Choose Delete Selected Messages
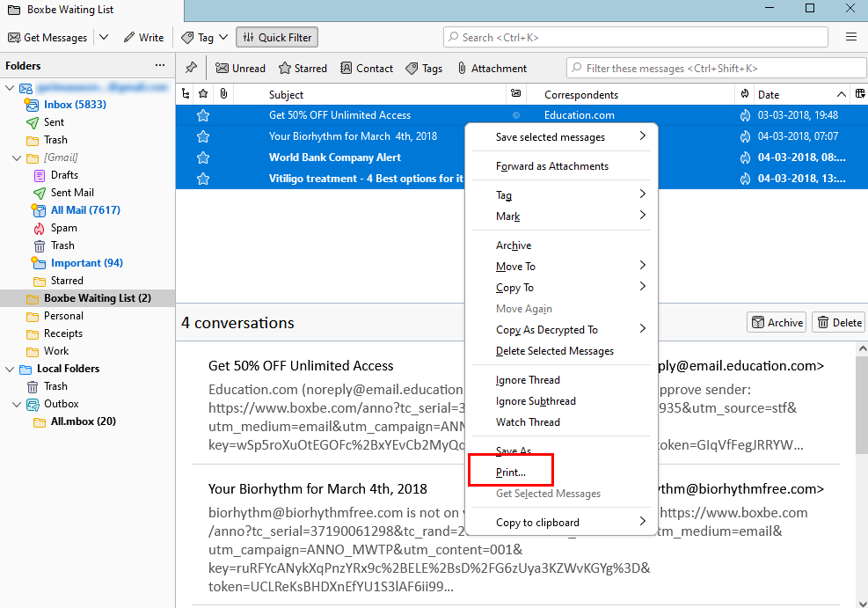Screen dimensions: 868x608 coord(561,350)
